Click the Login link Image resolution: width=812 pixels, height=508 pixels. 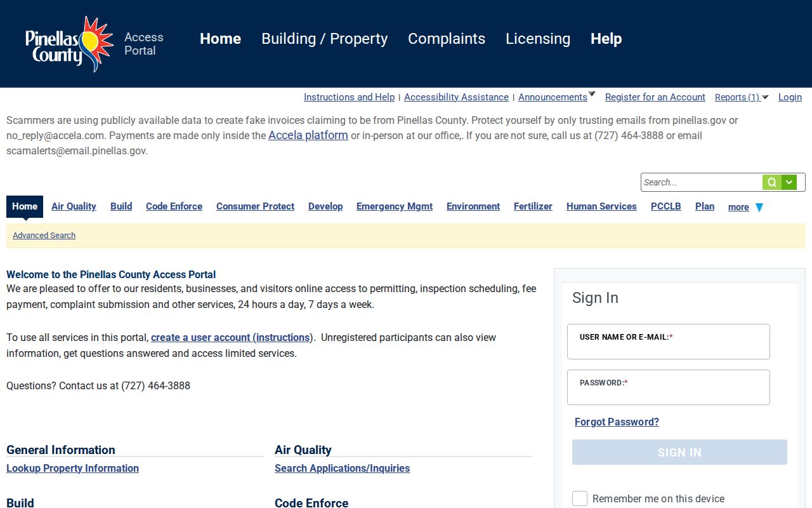point(790,97)
